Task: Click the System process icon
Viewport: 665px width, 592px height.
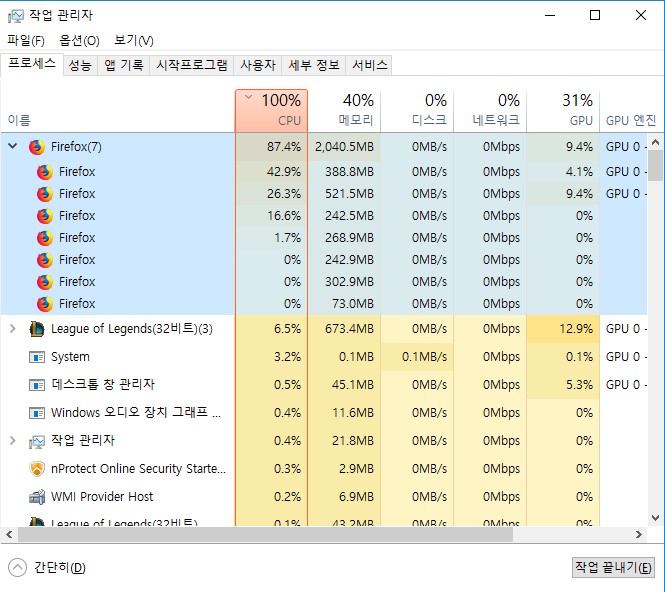Action: tap(37, 357)
